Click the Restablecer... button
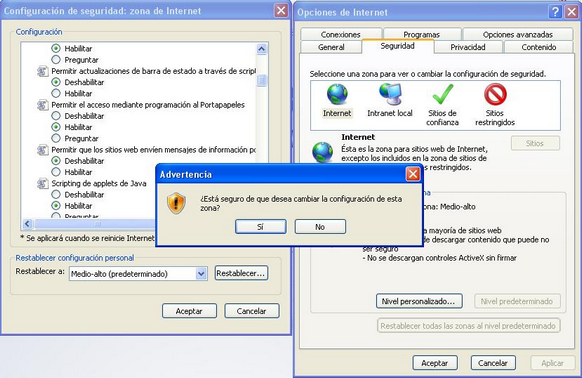This screenshot has height=378, width=582. 241,273
